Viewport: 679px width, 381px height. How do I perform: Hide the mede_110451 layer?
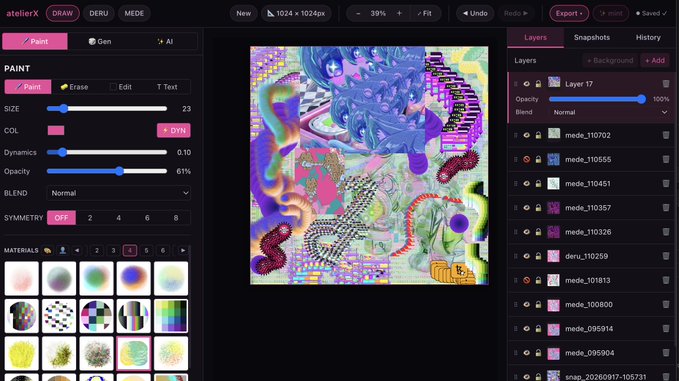point(527,184)
